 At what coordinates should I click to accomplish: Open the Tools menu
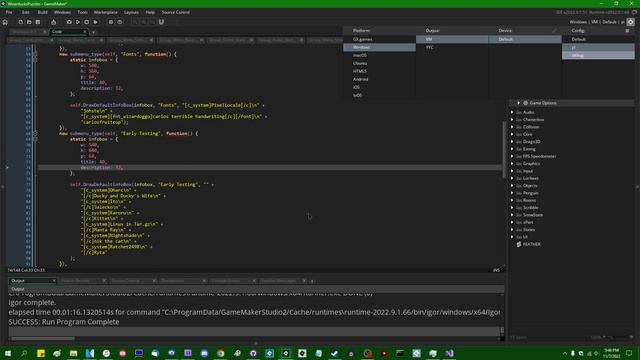pos(82,12)
